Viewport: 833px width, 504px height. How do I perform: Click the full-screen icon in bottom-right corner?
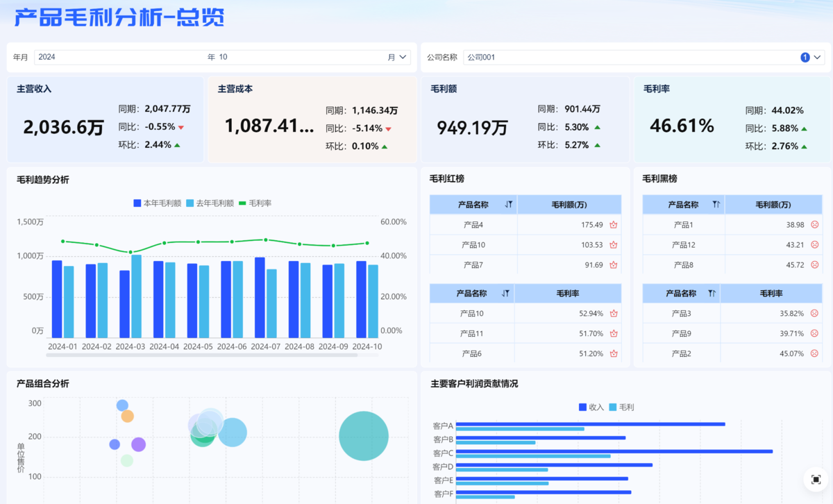pos(816,480)
